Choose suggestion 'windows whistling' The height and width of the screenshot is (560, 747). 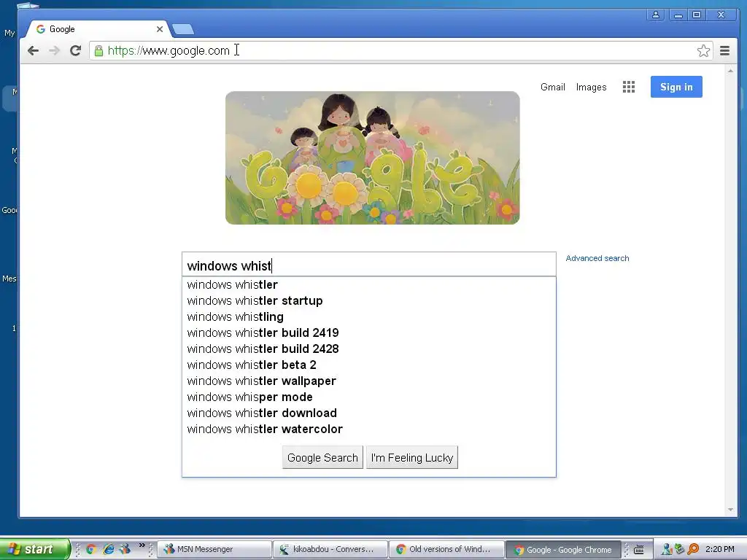tap(368, 316)
